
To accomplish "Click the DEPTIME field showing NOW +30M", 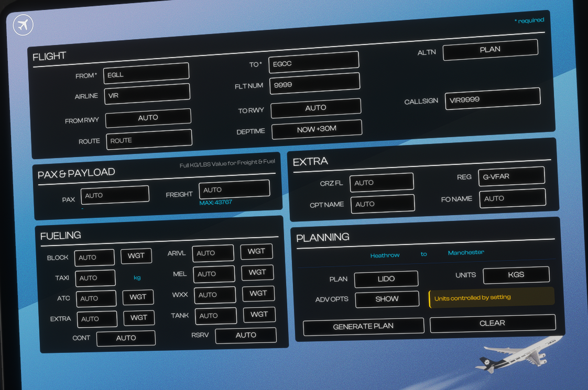I will pos(317,129).
